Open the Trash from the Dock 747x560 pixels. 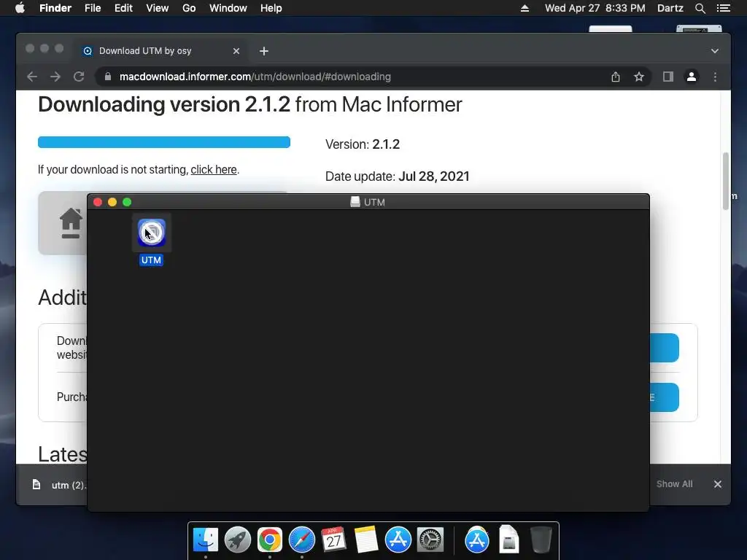pyautogui.click(x=541, y=540)
